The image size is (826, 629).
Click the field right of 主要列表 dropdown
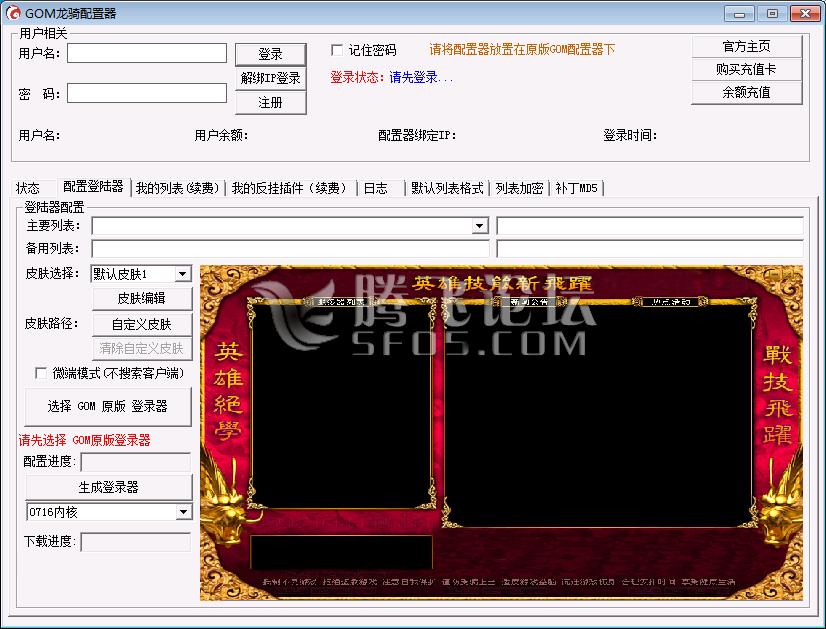click(x=650, y=226)
